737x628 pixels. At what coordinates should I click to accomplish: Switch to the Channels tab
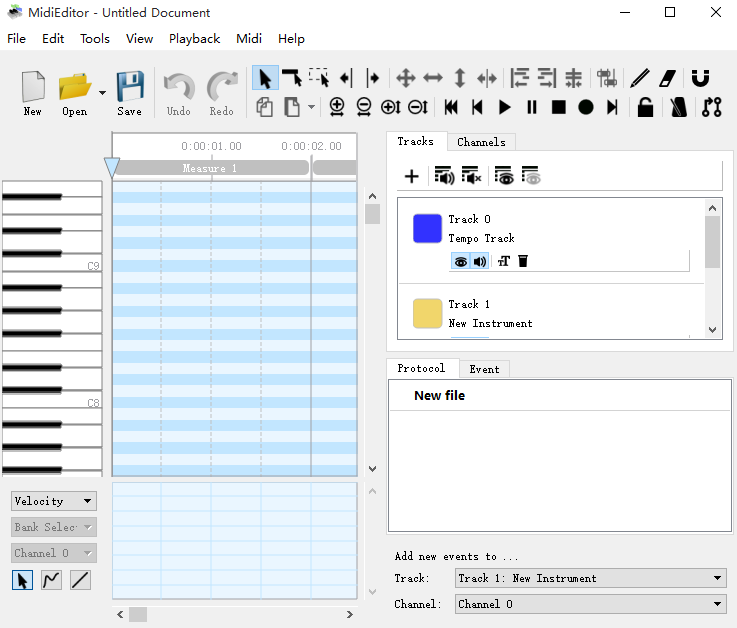(481, 142)
